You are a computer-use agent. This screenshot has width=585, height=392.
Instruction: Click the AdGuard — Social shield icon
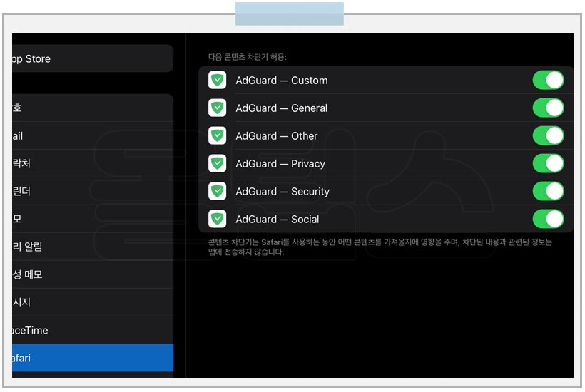(x=217, y=219)
